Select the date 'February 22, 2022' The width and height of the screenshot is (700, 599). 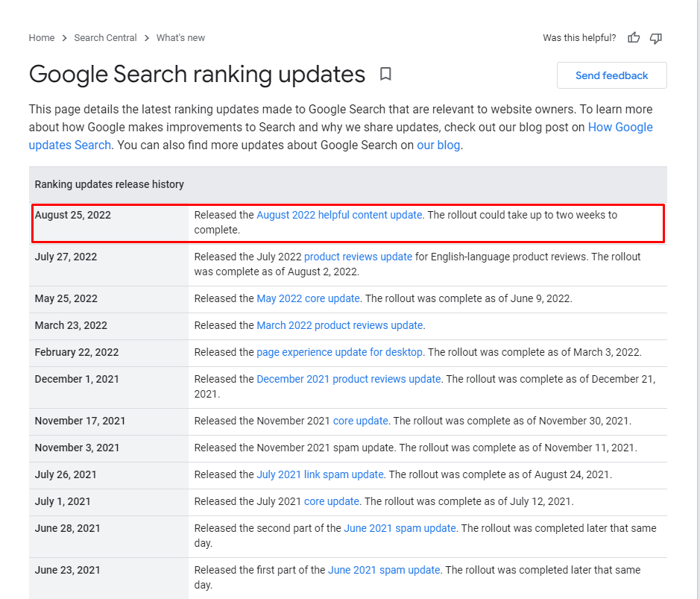click(x=77, y=352)
